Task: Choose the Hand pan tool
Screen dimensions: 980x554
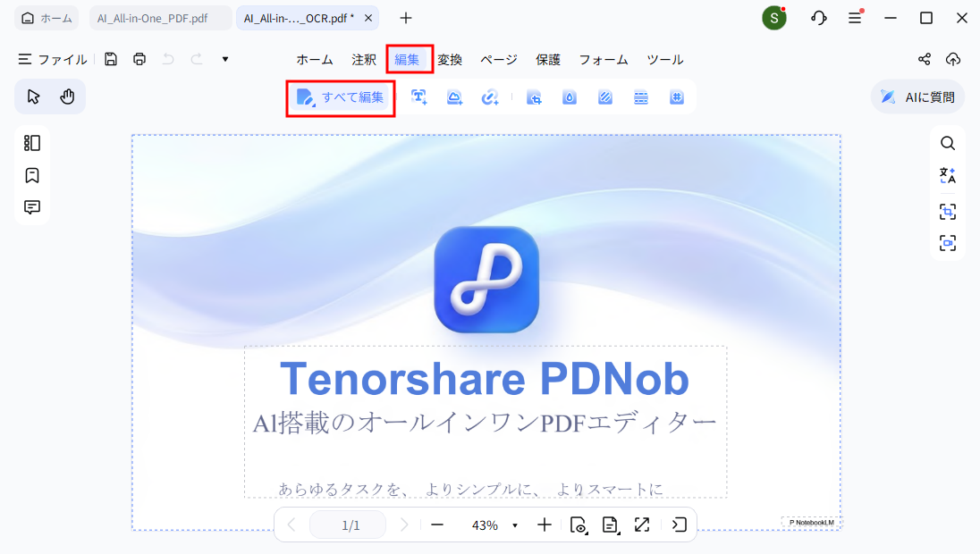Action: pyautogui.click(x=67, y=97)
